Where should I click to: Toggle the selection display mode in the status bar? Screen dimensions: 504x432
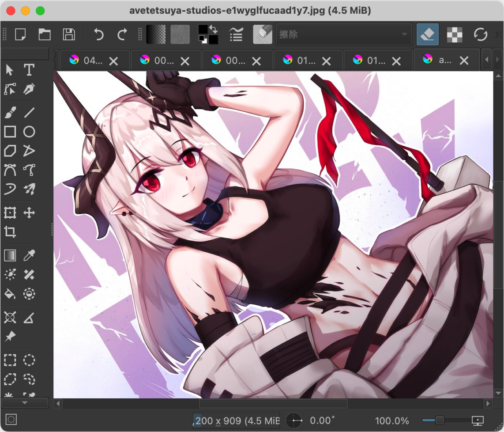pos(11,420)
